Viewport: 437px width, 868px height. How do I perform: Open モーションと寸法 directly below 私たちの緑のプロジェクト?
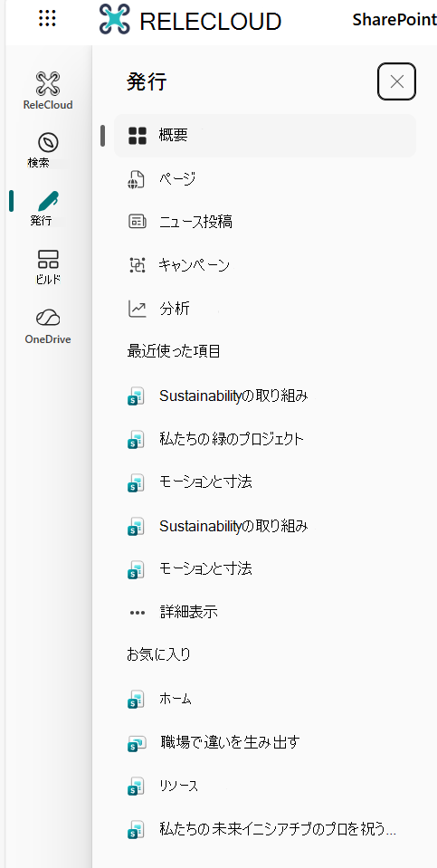coord(265,482)
